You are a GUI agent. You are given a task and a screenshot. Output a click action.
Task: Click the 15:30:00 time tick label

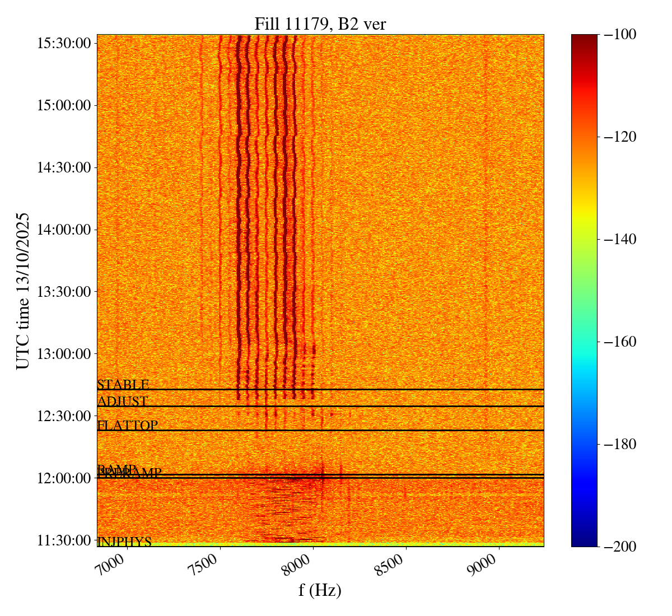(64, 43)
